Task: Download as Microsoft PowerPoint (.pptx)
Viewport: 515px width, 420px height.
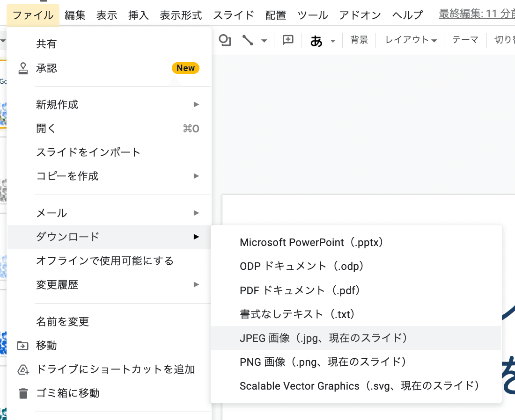Action: click(356, 242)
